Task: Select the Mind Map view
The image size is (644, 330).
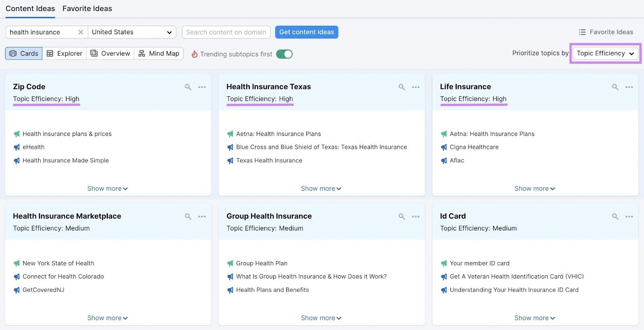Action: pyautogui.click(x=159, y=54)
